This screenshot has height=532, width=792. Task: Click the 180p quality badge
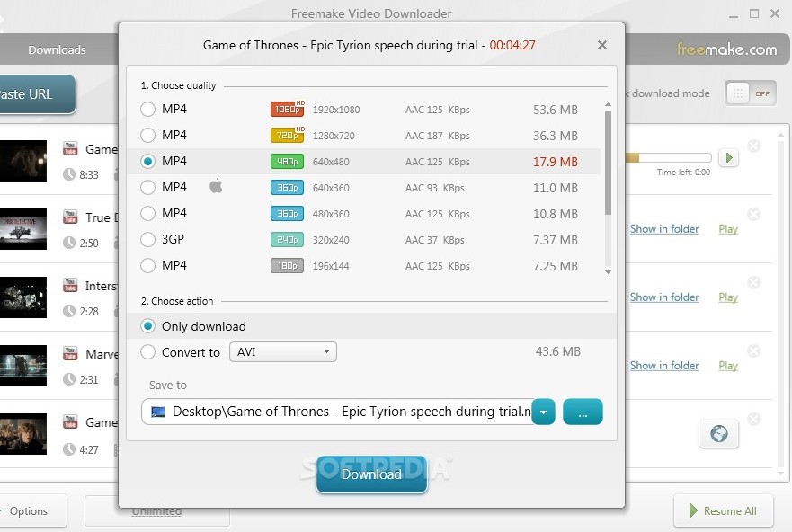point(287,266)
